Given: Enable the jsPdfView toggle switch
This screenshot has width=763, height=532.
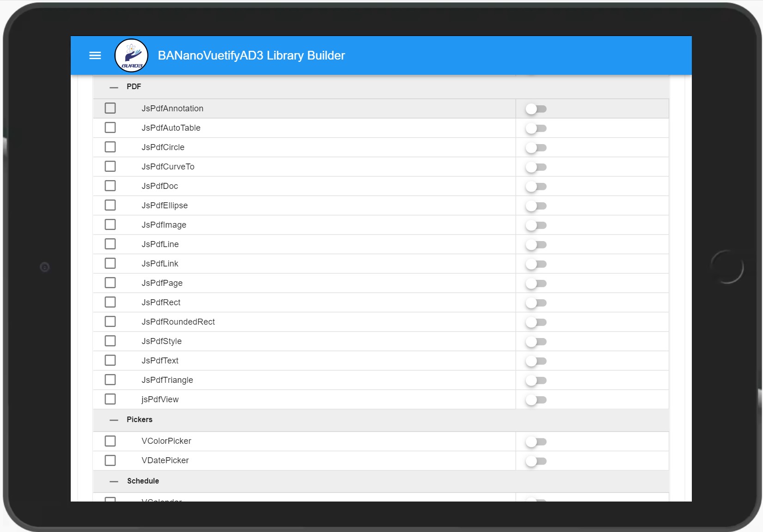Looking at the screenshot, I should click(536, 400).
